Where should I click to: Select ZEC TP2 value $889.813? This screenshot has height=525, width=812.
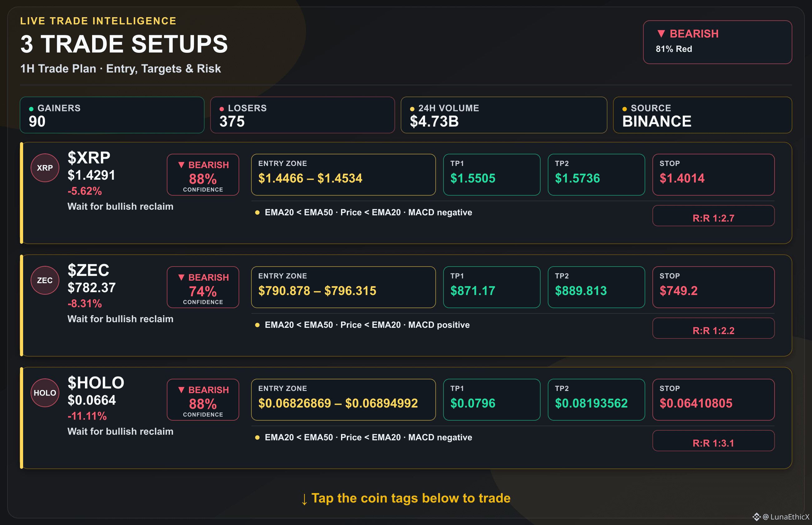[597, 287]
